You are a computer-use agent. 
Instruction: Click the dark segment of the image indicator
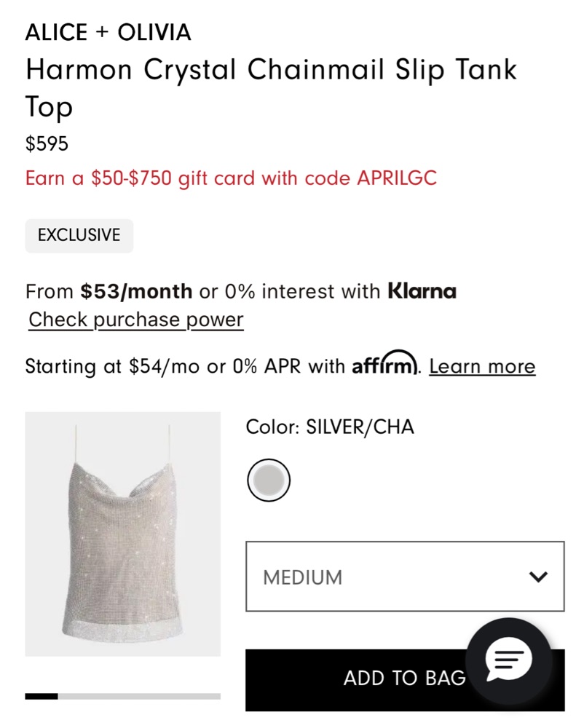[42, 697]
